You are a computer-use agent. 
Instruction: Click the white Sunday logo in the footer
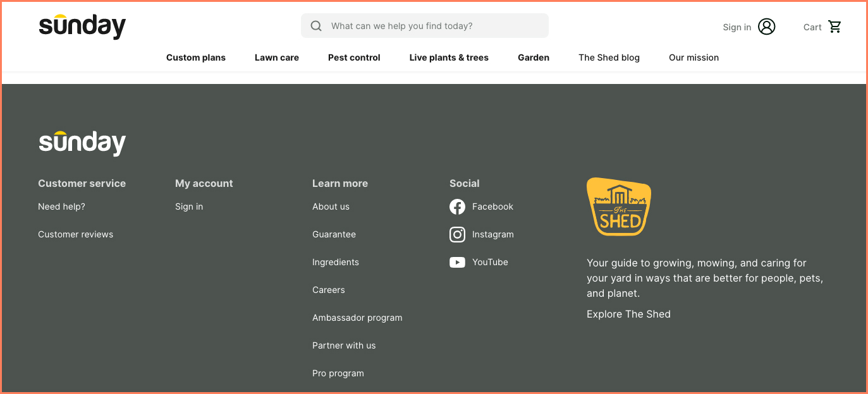82,143
